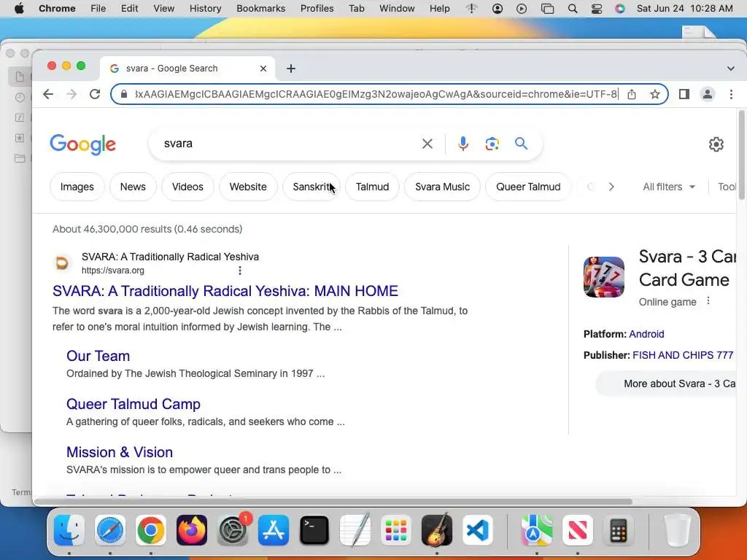
Task: Open the Bookmarks menu
Action: [x=260, y=9]
